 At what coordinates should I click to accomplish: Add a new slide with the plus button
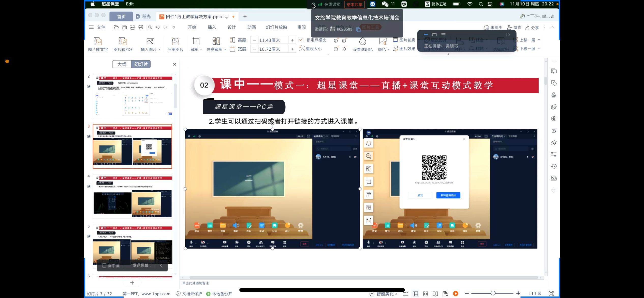132,283
